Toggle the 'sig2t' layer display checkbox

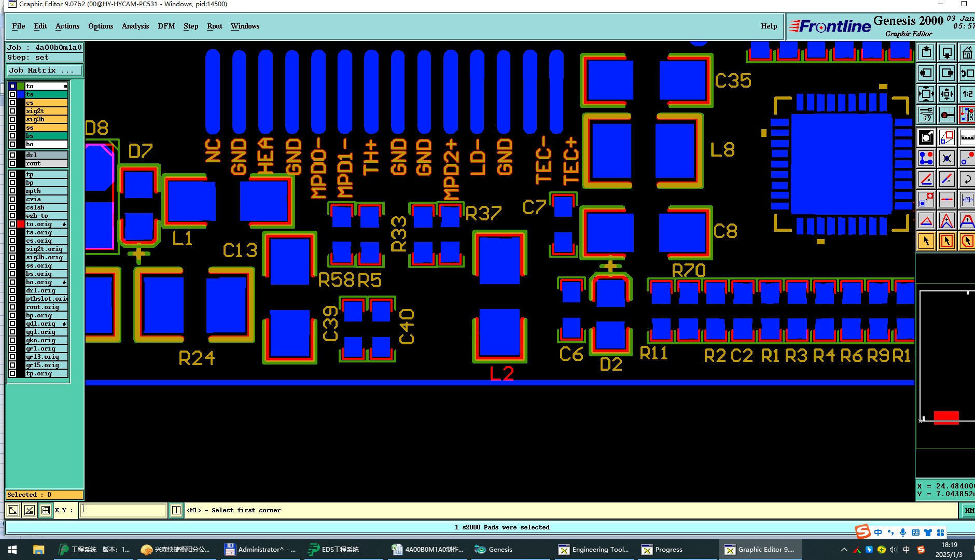coord(12,111)
